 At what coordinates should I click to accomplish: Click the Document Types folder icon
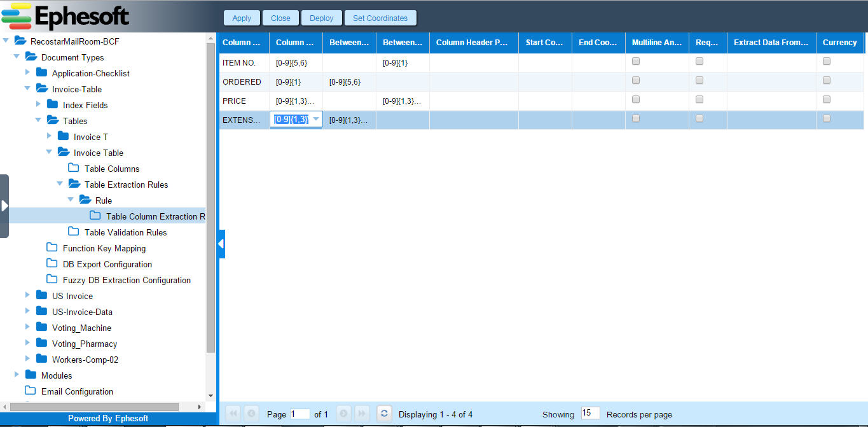[x=31, y=57]
